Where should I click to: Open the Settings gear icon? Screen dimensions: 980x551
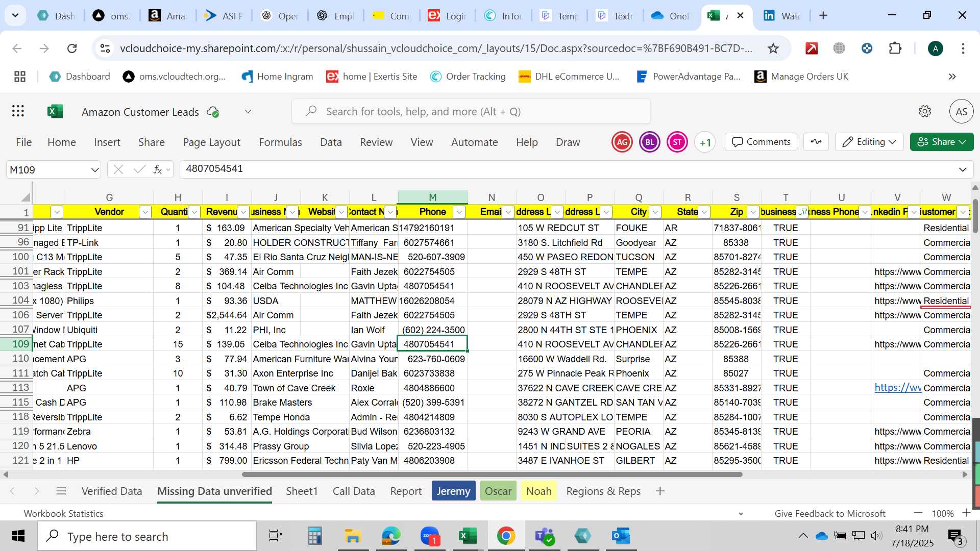point(925,111)
